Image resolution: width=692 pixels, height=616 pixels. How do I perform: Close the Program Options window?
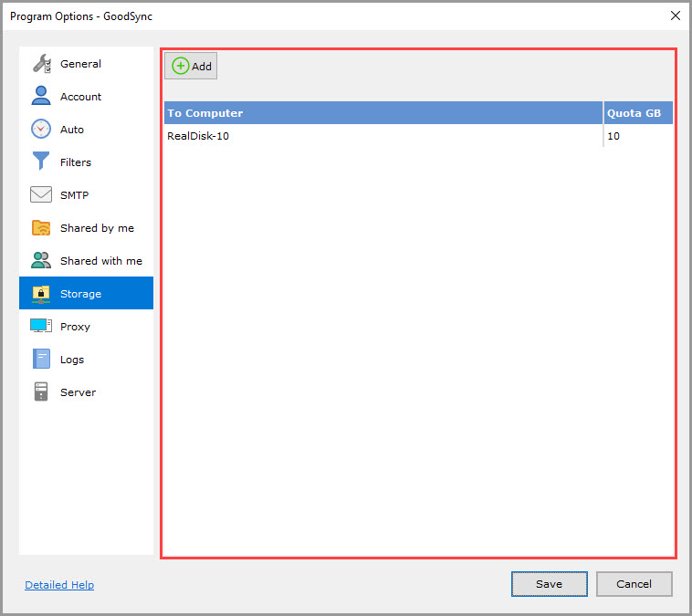675,16
